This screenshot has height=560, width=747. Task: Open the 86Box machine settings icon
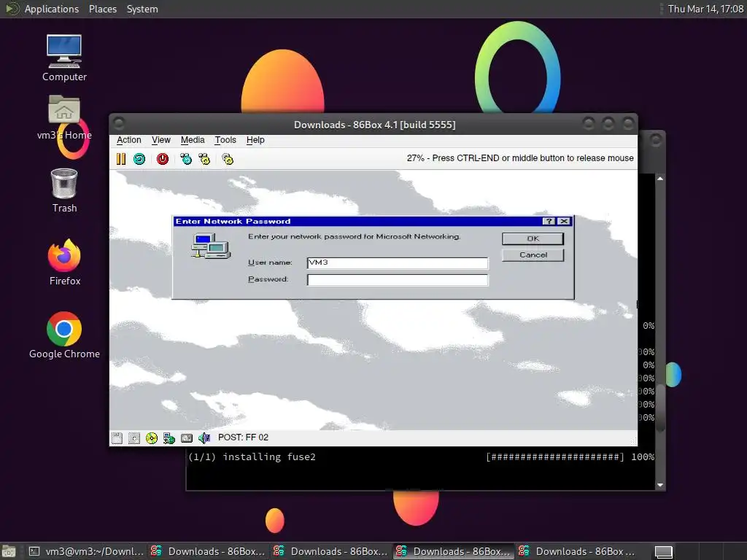click(228, 158)
